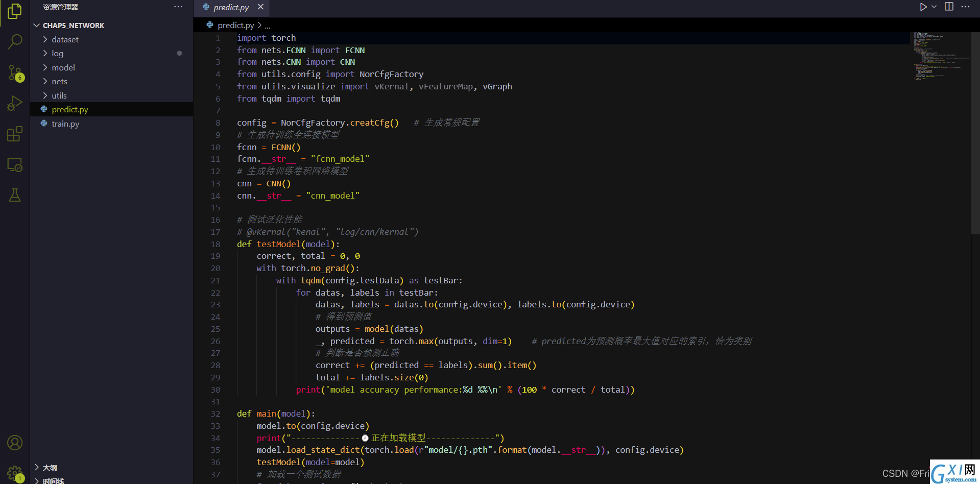Select the predict.py editor tab
This screenshot has width=980, height=484.
tap(231, 7)
